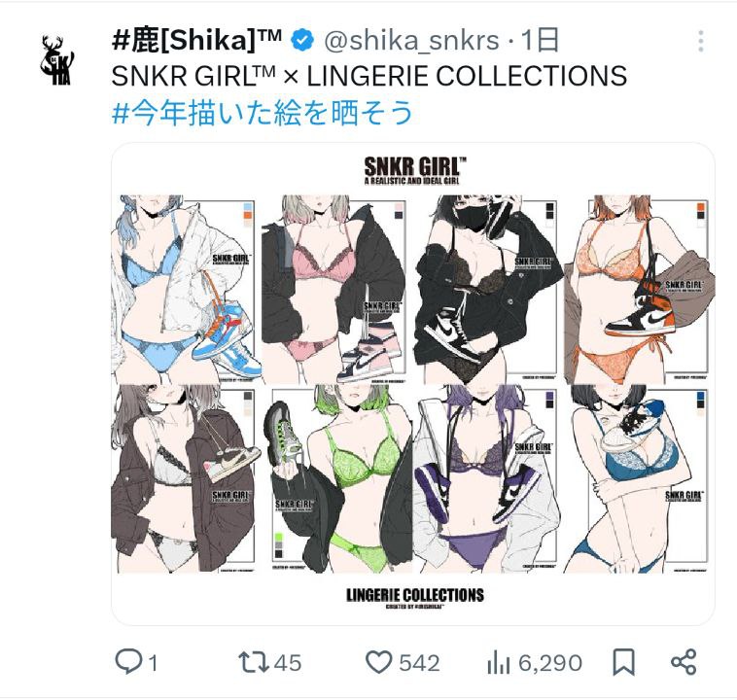Share the post via share icon

tap(684, 662)
